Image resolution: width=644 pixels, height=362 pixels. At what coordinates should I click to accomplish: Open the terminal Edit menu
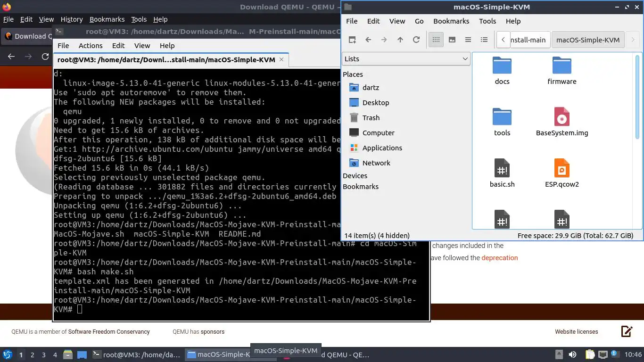click(118, 46)
